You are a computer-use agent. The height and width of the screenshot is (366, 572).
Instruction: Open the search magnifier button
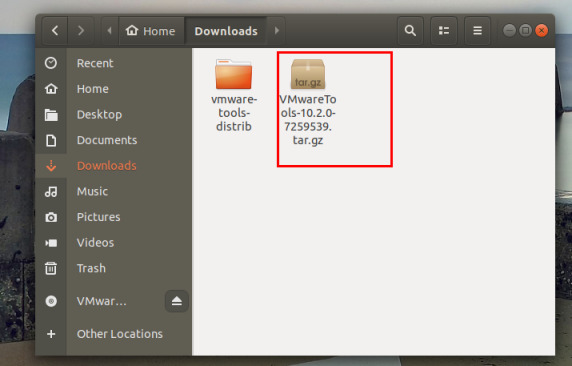[410, 31]
